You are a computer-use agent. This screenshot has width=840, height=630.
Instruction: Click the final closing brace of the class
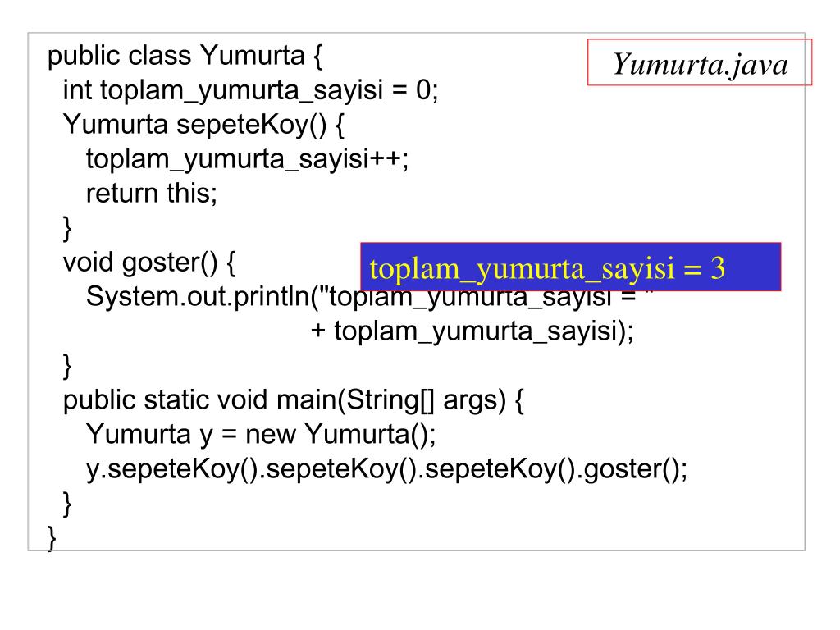click(52, 538)
